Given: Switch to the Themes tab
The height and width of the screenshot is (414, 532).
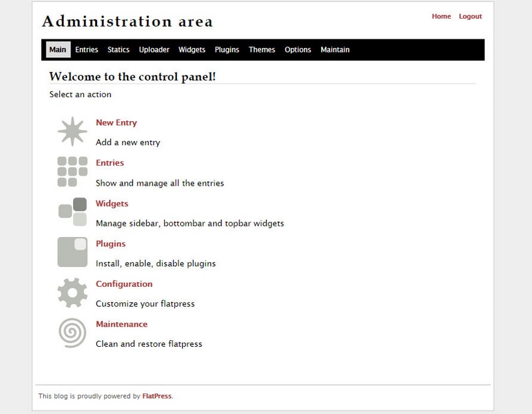Looking at the screenshot, I should pos(262,49).
